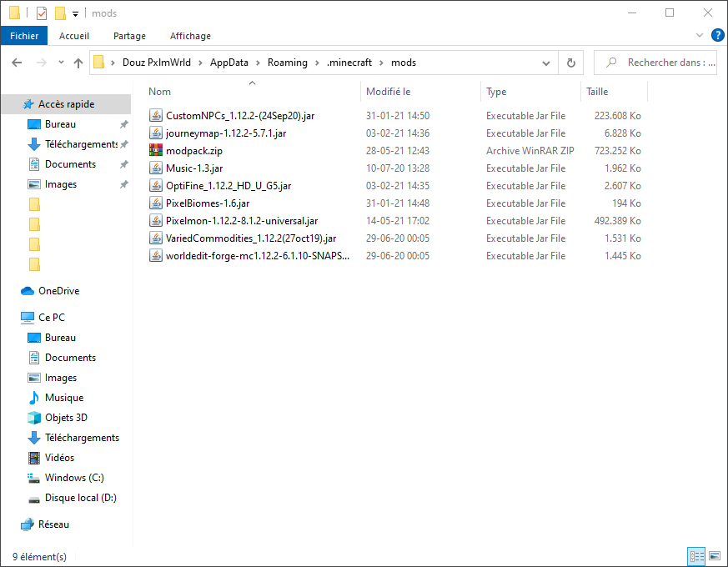Open Explorer help question mark icon
Image resolution: width=728 pixels, height=567 pixels.
click(x=717, y=35)
